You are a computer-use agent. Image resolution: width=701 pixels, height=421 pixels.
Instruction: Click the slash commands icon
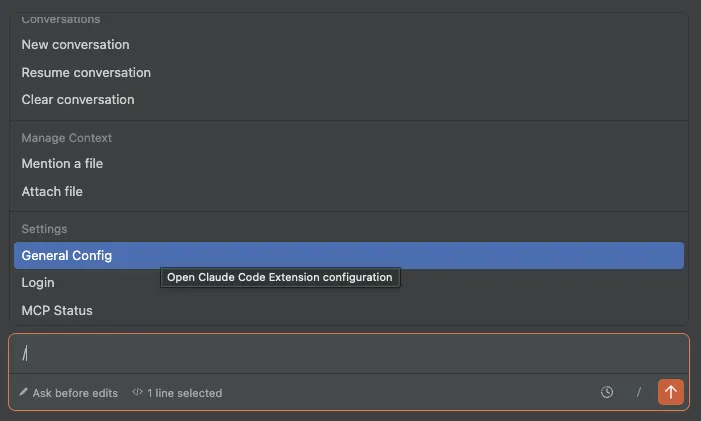tap(638, 392)
